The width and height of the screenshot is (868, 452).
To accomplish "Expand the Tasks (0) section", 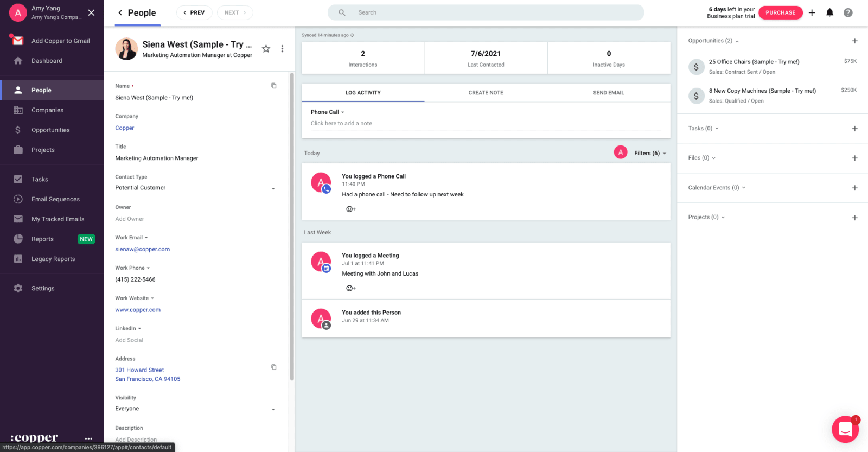I will coord(704,129).
